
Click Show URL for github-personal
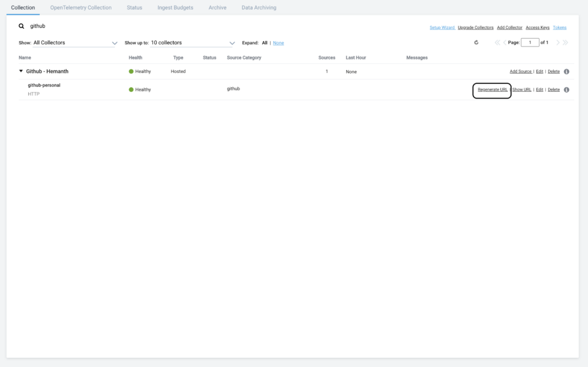[x=522, y=90]
